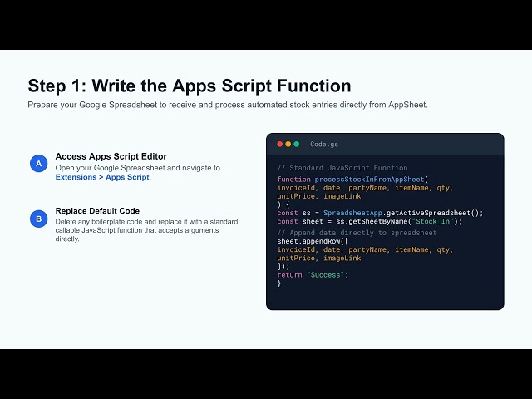Image resolution: width=532 pixels, height=399 pixels.
Task: Click the subtitle about automated stock entries
Action: click(228, 105)
